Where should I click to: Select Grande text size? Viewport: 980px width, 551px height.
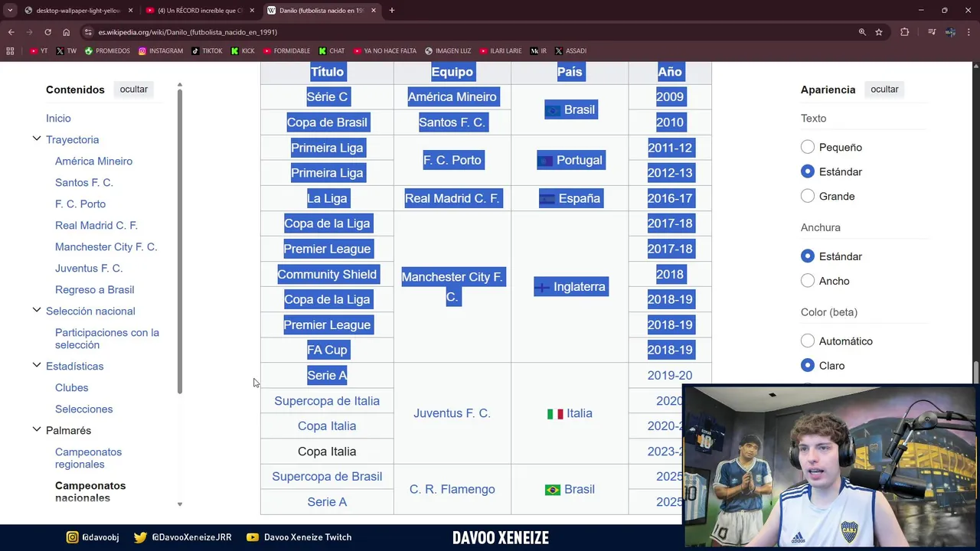coord(808,196)
